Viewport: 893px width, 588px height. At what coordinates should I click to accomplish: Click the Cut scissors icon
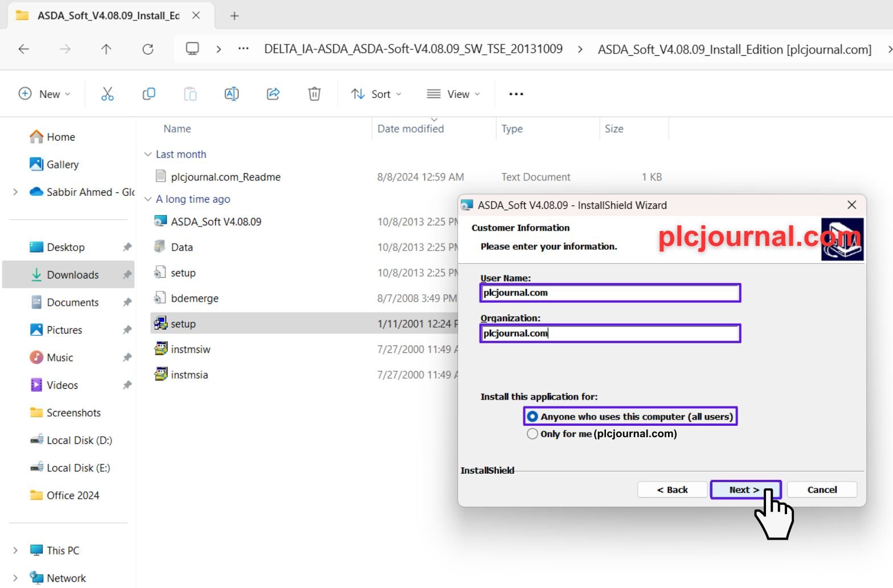107,94
